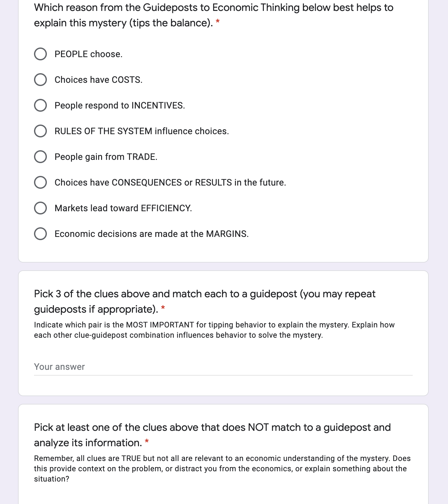Click the analyze its information heading
This screenshot has width=448, height=504.
[88, 442]
